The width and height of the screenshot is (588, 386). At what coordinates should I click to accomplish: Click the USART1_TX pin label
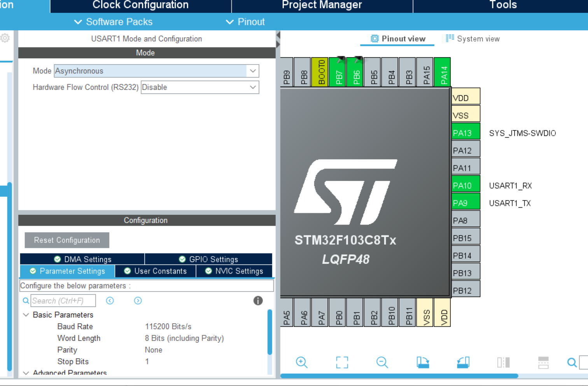coord(510,203)
